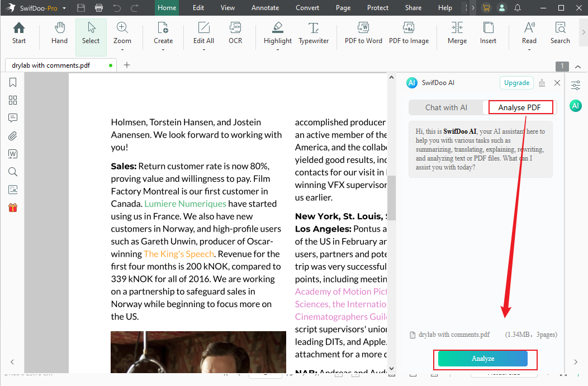Screen dimensions: 588x386
Task: Select the Typewriter tool
Action: point(313,34)
